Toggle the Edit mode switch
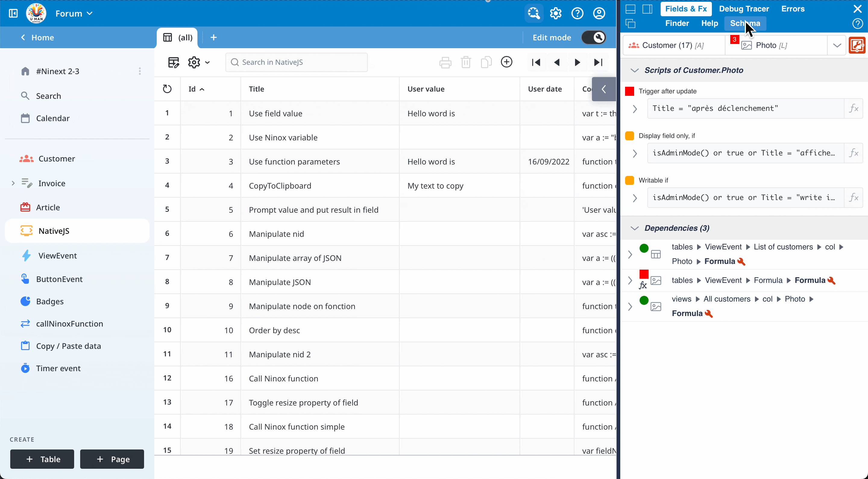This screenshot has height=479, width=868. 594,37
